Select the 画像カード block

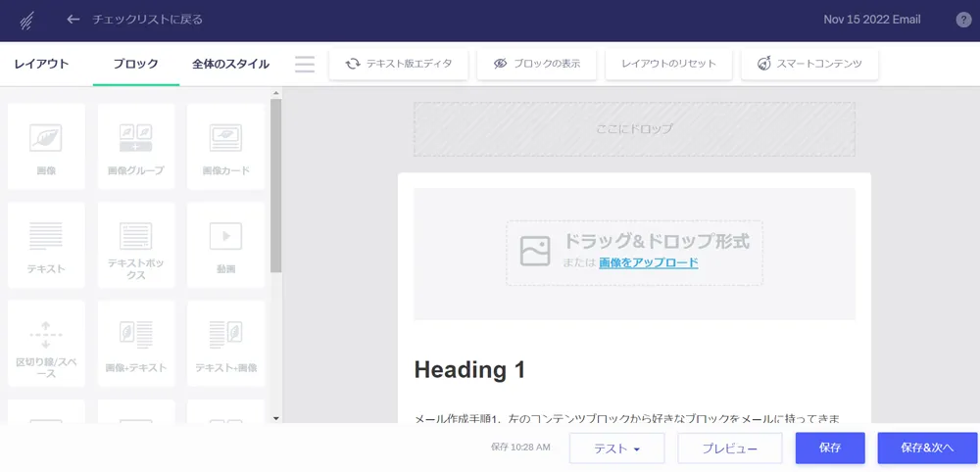click(x=225, y=147)
